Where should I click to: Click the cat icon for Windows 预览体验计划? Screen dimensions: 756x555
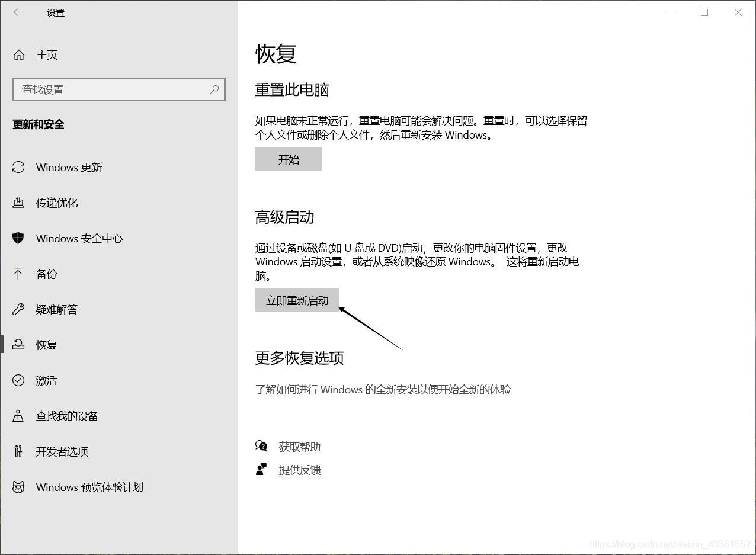(18, 487)
